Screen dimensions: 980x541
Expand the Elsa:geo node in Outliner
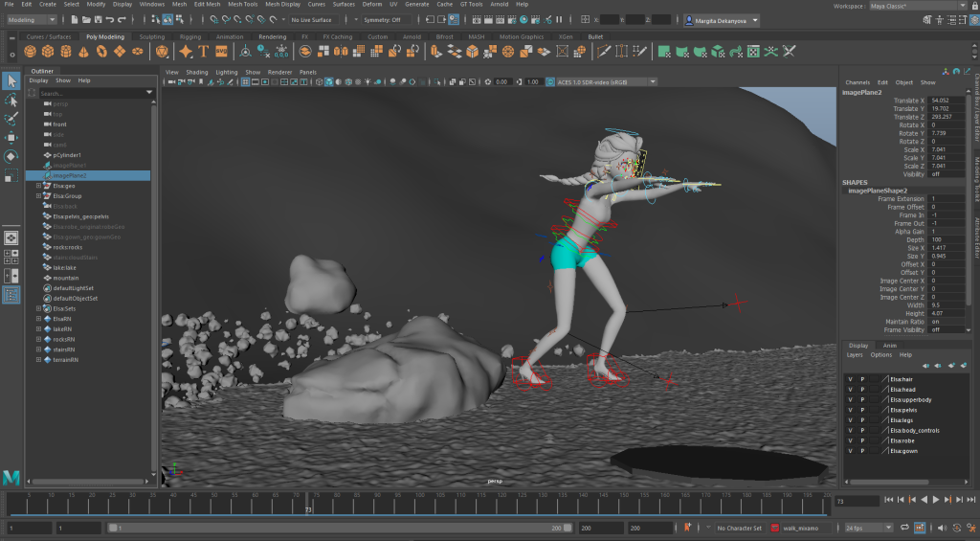click(38, 186)
